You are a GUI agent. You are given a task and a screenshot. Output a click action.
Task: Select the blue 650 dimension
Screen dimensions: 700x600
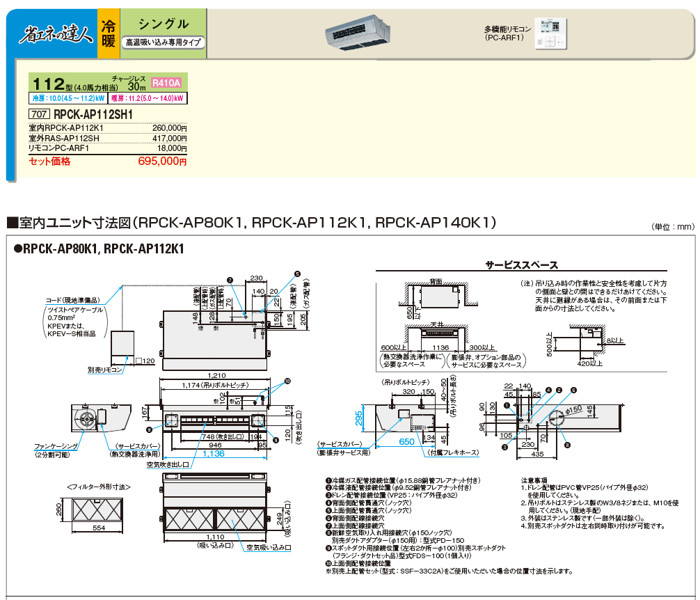coord(406,441)
